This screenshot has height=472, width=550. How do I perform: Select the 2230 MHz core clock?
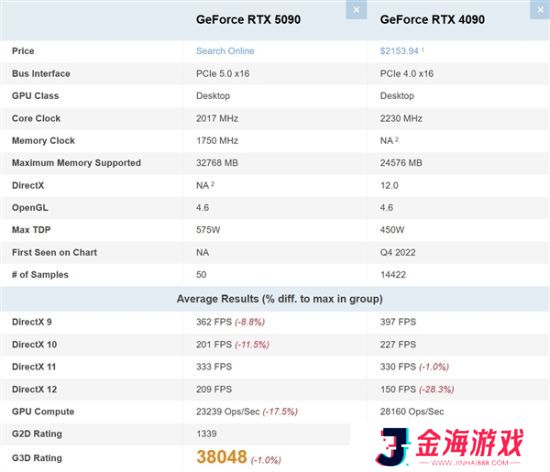[x=401, y=119]
